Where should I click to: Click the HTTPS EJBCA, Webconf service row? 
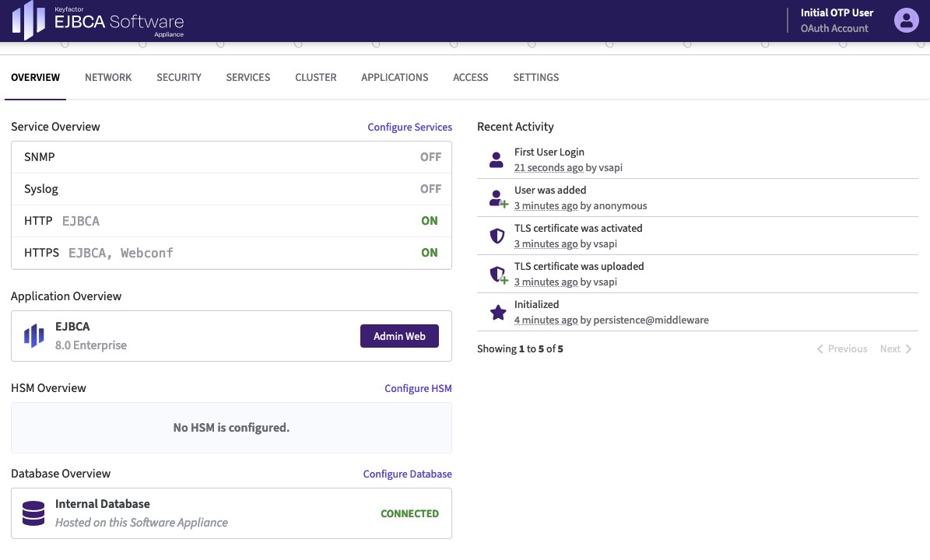[231, 253]
